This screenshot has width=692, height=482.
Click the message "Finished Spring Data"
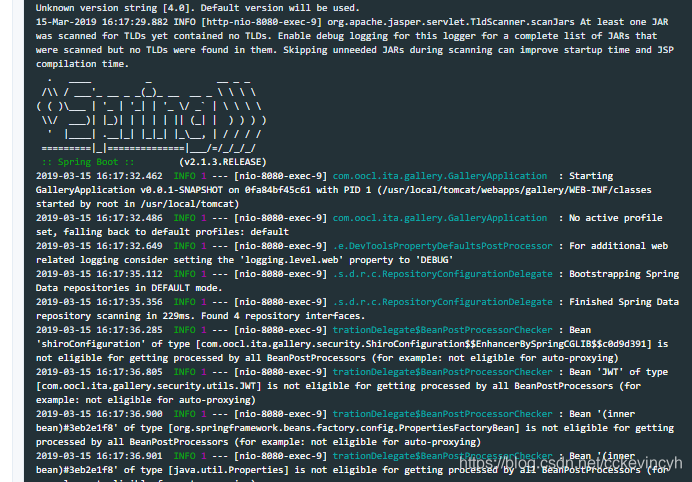624,302
